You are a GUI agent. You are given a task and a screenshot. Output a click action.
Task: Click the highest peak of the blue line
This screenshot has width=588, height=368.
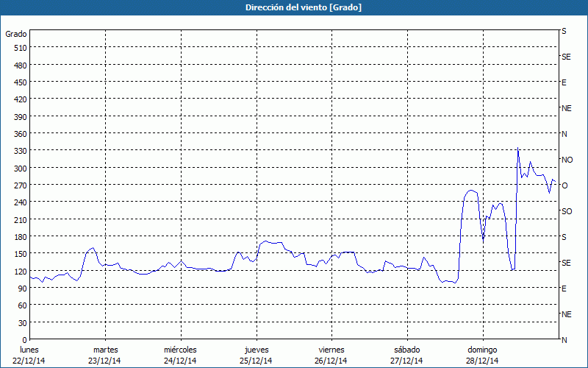coord(518,149)
